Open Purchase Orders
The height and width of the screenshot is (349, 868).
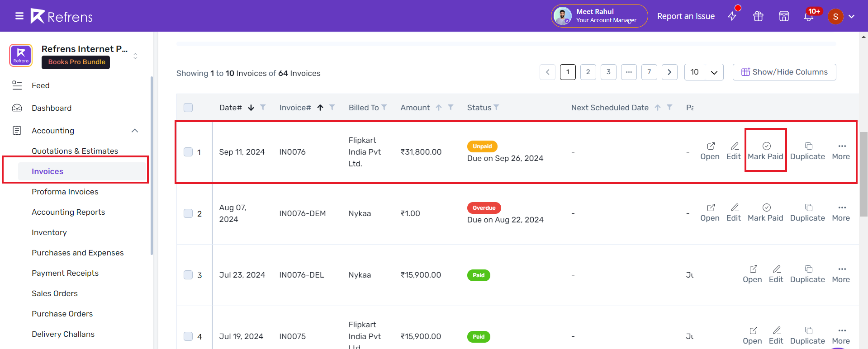[x=62, y=314]
